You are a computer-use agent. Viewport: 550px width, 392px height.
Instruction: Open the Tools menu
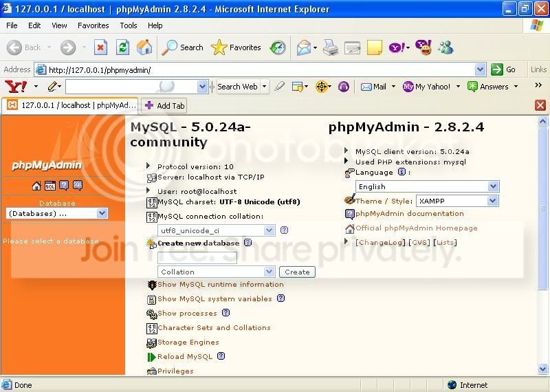coord(129,25)
